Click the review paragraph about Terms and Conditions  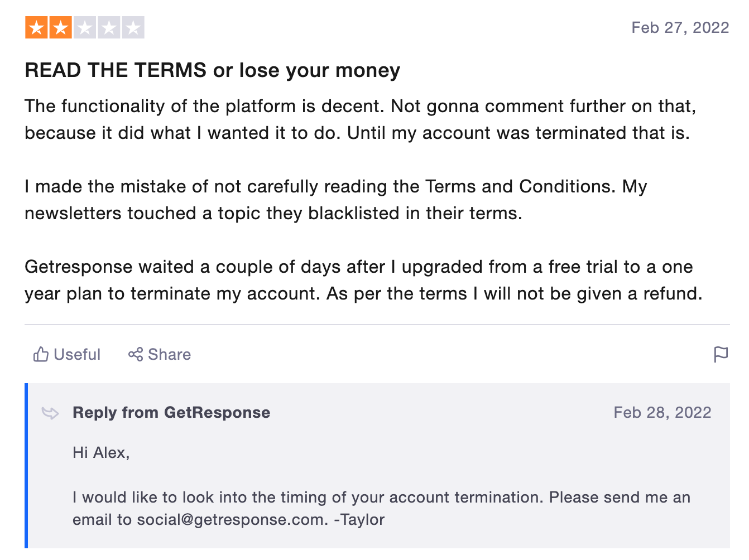(335, 200)
